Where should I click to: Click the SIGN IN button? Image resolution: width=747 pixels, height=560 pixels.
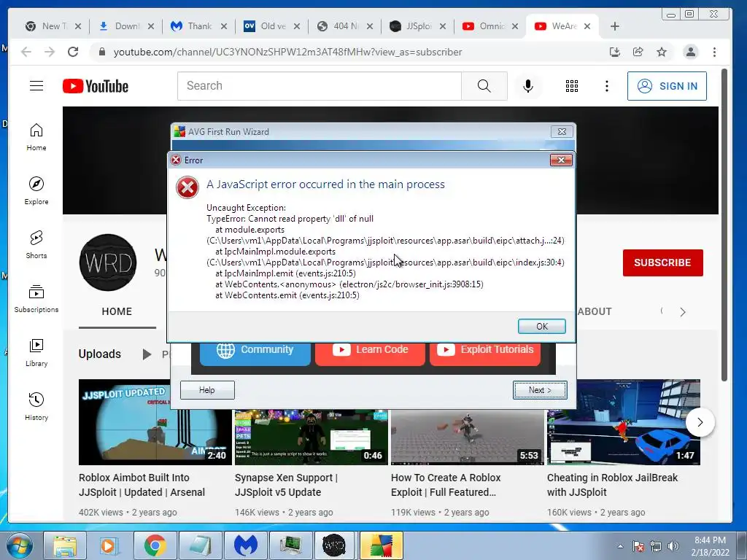click(667, 86)
